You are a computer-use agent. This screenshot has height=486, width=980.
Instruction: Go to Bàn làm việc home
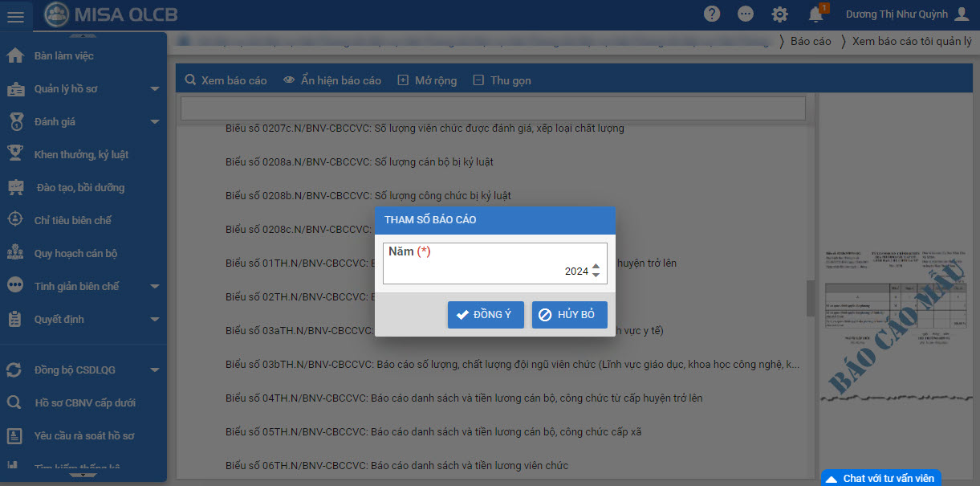click(64, 56)
